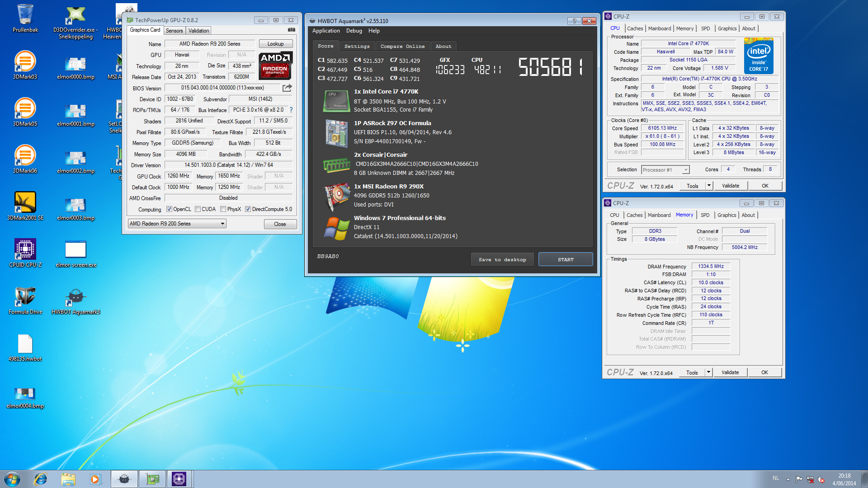Open the Settings tab in Aquamark3

(x=357, y=46)
